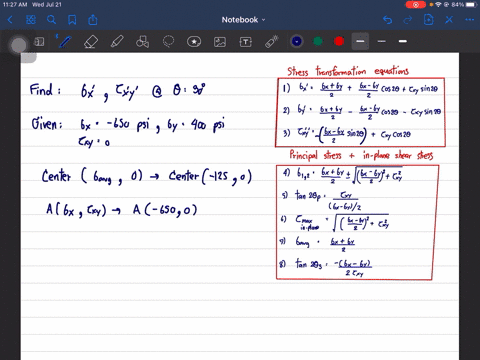The height and width of the screenshot is (360, 480).
Task: Select the Highlighter tool
Action: pos(117,42)
